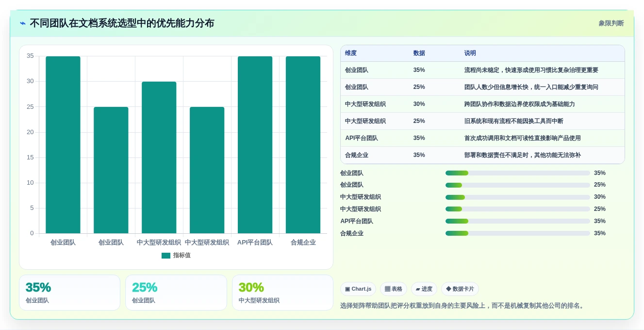The height and width of the screenshot is (330, 644).
Task: Click the 30-value 中大型研发组织 chart bar
Action: (x=159, y=157)
